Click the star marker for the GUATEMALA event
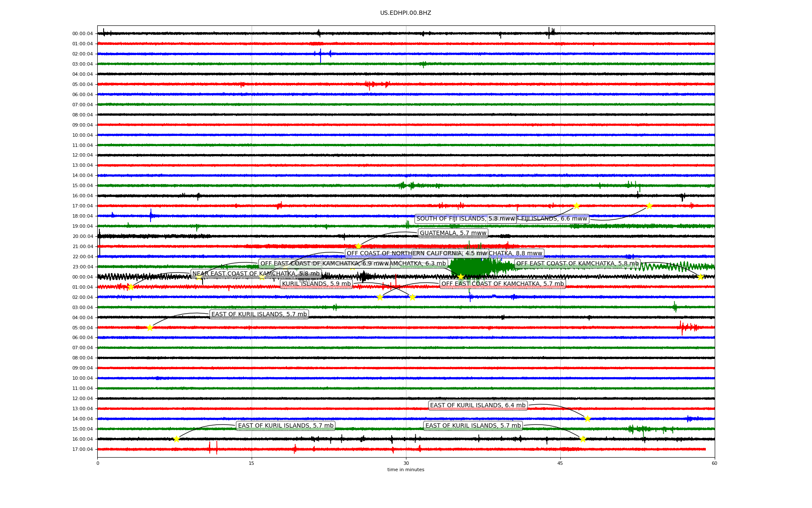This screenshot has height=508, width=812. [358, 246]
